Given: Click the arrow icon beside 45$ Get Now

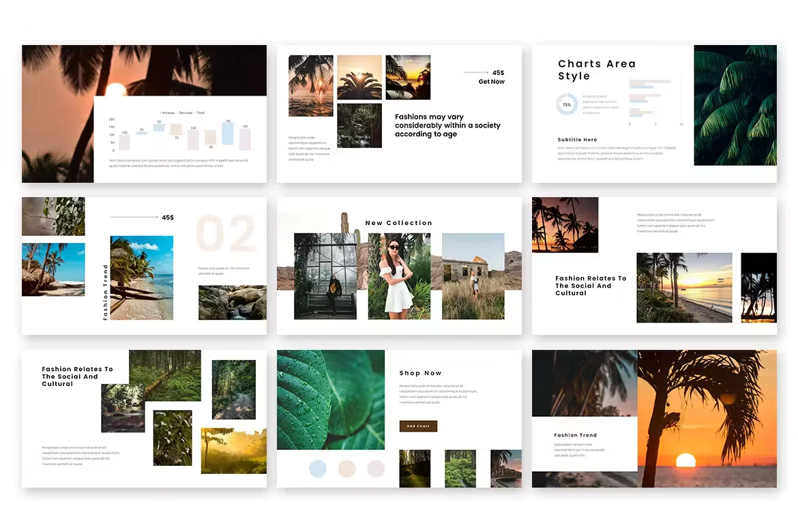Looking at the screenshot, I should pos(475,72).
